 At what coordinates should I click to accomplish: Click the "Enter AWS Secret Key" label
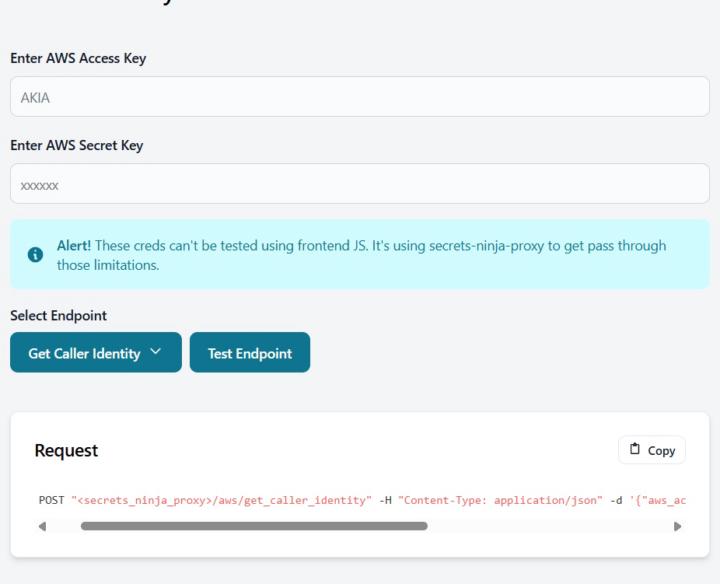point(77,146)
